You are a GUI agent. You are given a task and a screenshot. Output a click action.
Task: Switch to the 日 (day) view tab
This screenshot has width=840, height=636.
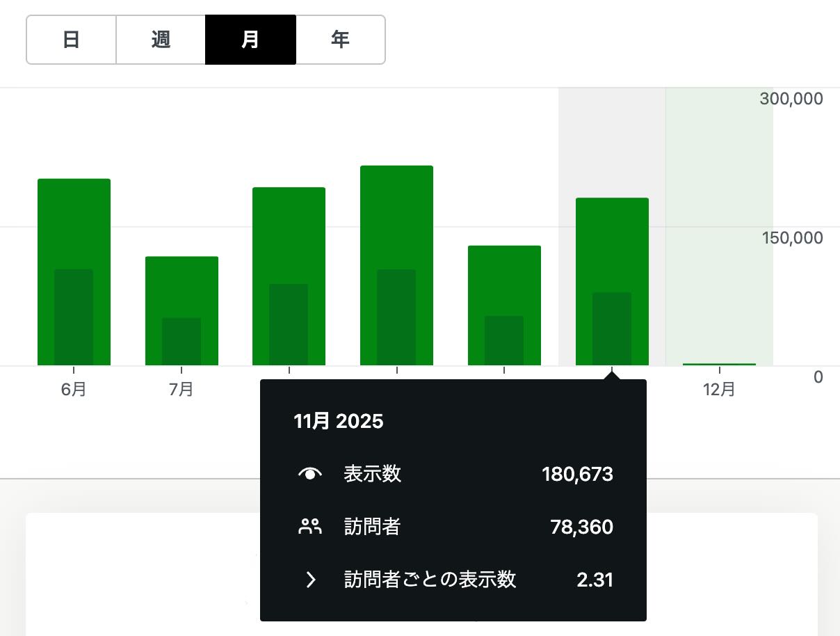pos(71,40)
